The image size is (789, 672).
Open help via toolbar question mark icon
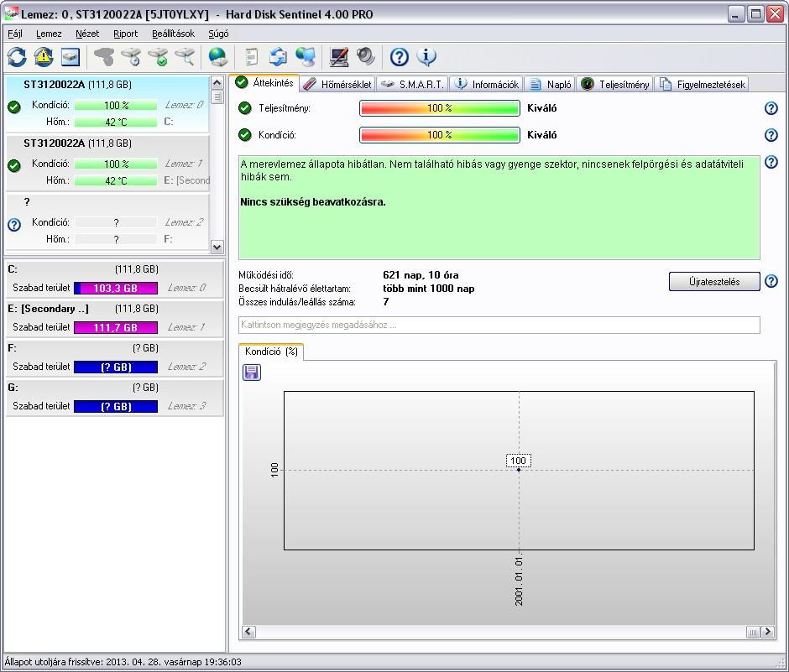pos(399,57)
